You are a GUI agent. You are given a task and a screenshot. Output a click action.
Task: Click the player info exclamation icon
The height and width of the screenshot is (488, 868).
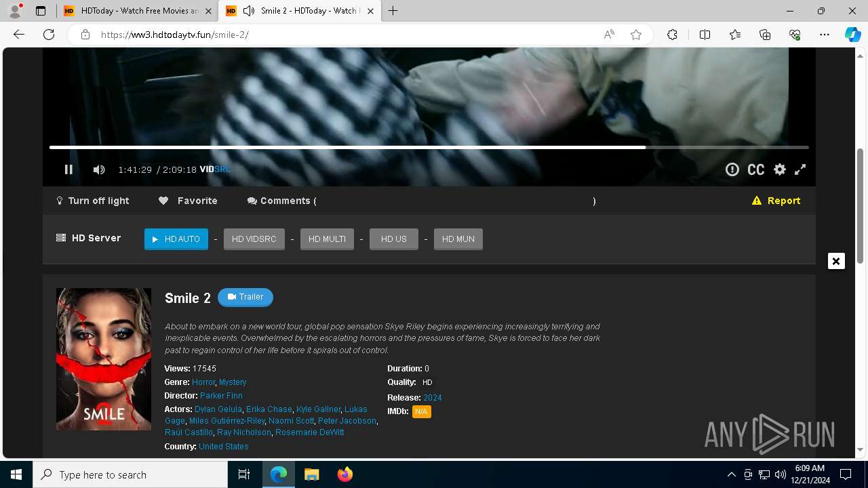[732, 169]
